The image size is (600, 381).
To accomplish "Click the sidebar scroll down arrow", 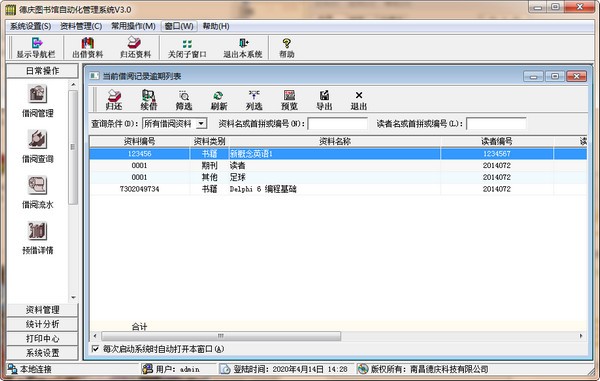I will tap(73, 297).
